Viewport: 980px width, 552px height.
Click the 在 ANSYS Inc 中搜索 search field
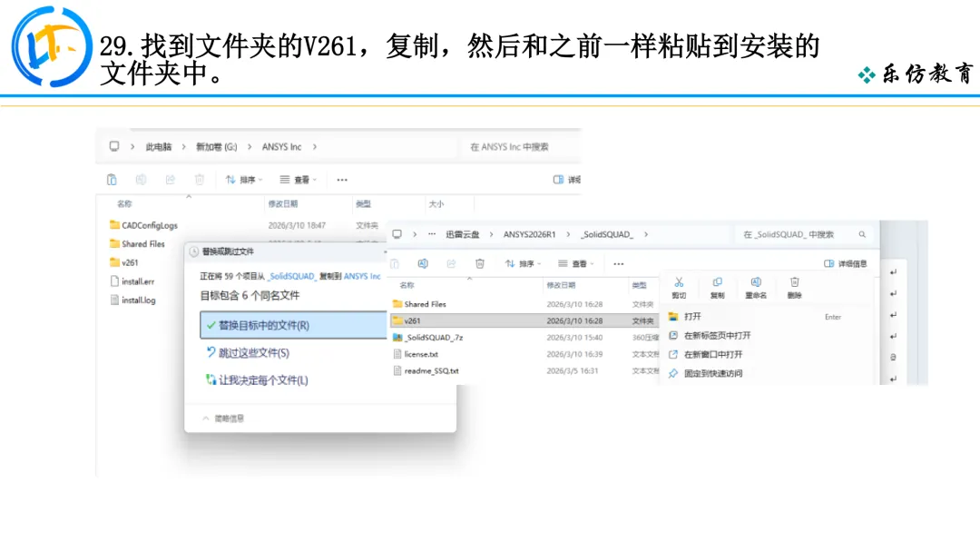click(522, 147)
